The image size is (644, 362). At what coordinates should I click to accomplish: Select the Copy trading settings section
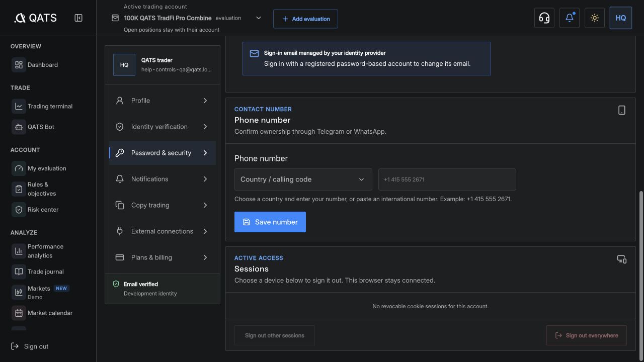[x=163, y=205]
